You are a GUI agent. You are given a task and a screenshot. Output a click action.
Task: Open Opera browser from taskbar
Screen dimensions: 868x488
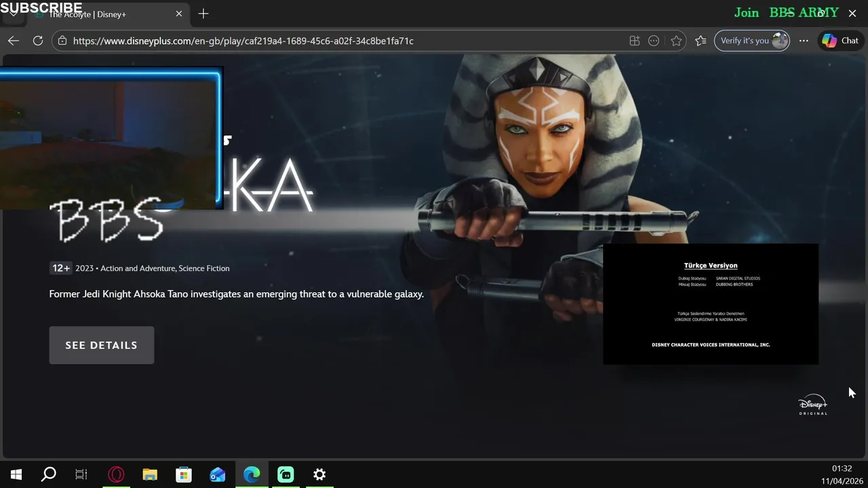(x=116, y=474)
